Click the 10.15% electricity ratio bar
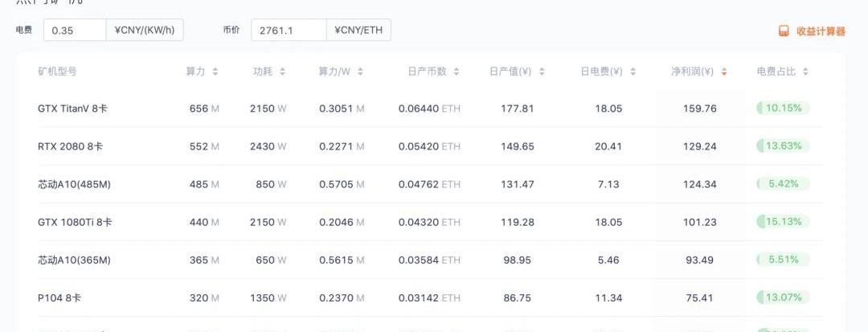 (x=782, y=108)
